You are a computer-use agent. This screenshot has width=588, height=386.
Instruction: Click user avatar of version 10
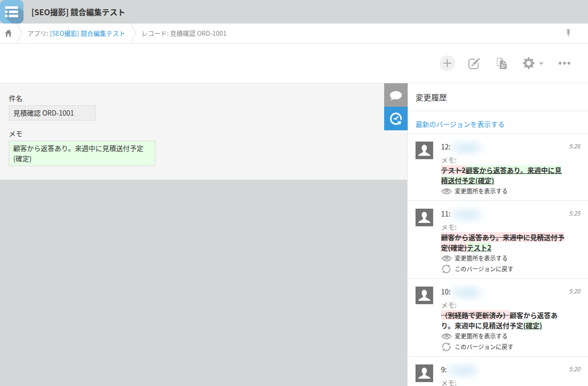[424, 295]
